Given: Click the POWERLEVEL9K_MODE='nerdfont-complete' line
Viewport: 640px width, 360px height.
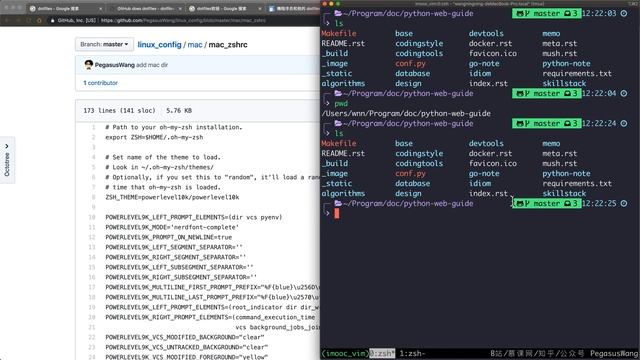Looking at the screenshot, I should coord(172,227).
